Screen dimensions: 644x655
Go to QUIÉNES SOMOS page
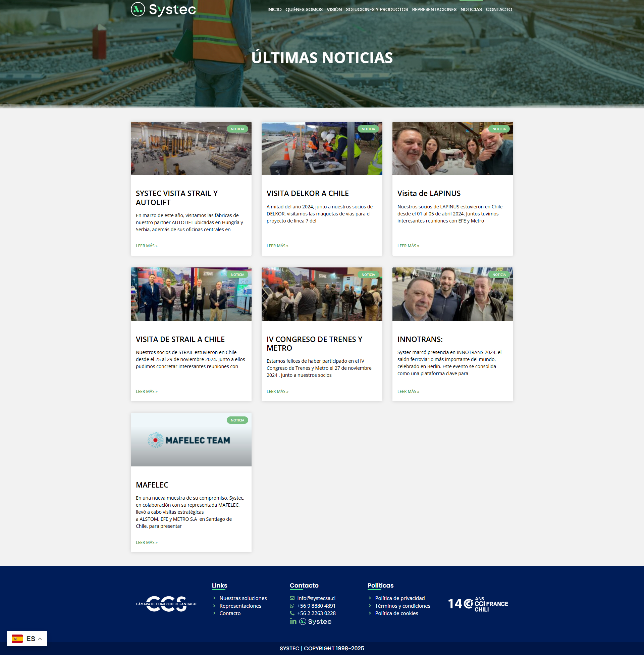point(304,9)
